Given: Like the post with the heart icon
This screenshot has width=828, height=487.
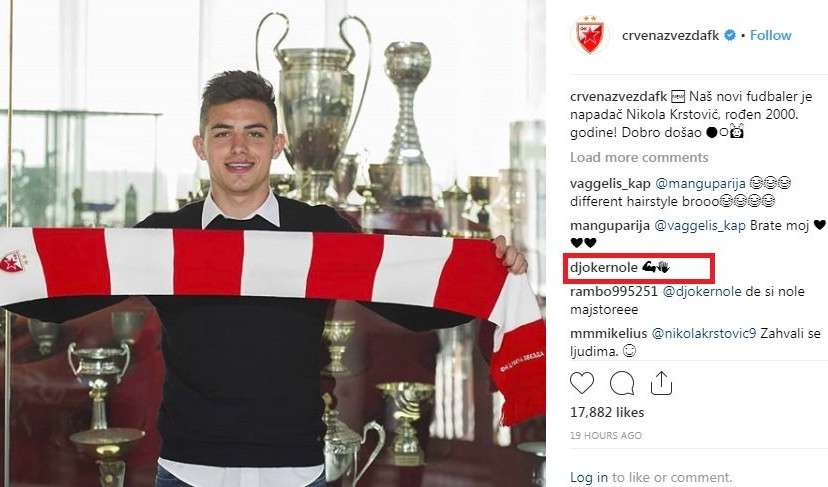Looking at the screenshot, I should tap(582, 383).
